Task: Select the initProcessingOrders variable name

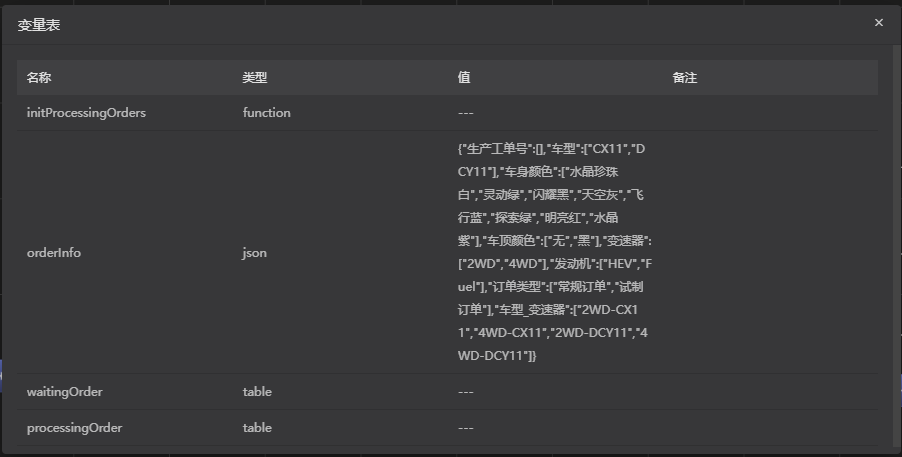Action: coord(86,113)
